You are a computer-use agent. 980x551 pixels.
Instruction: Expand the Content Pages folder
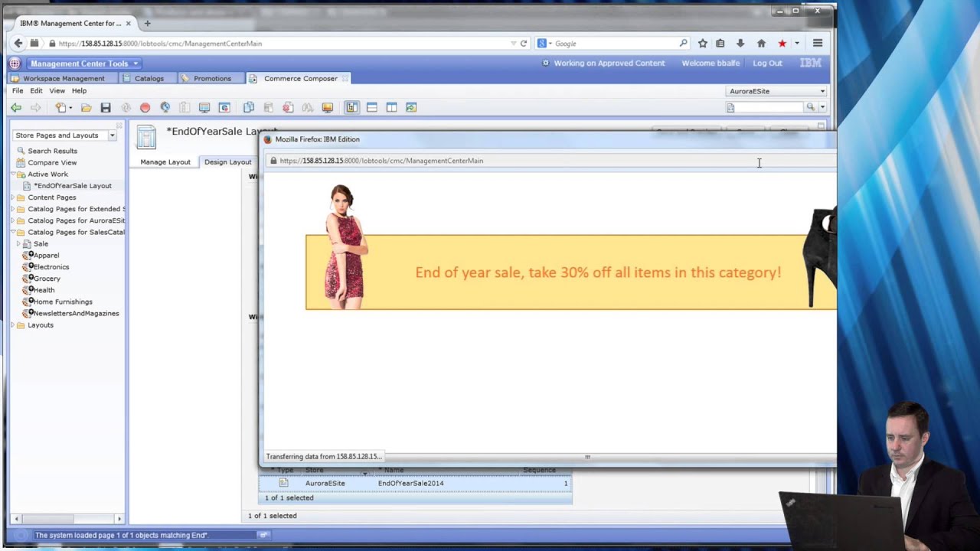(13, 197)
